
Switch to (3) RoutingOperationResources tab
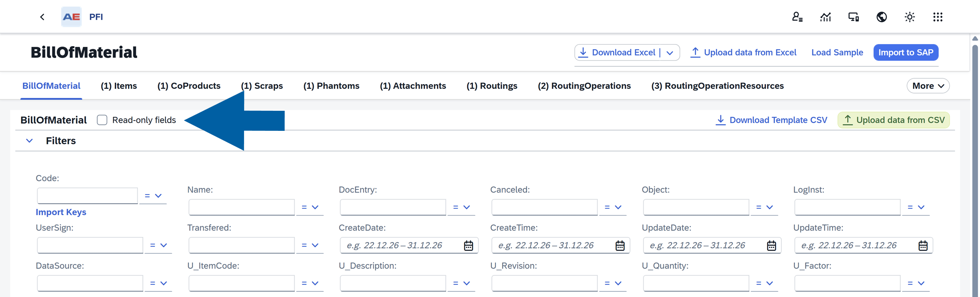pos(717,86)
